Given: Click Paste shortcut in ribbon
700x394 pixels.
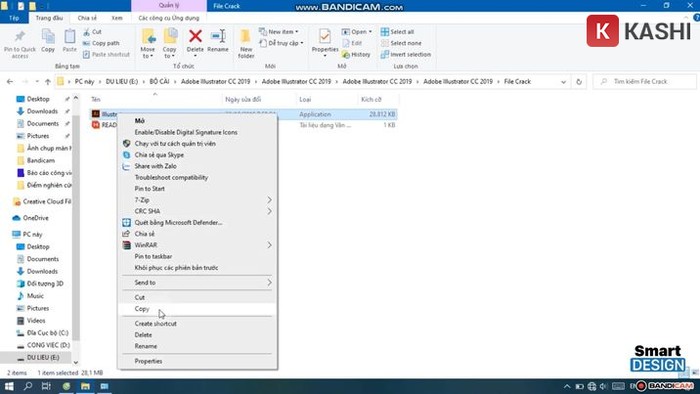Looking at the screenshot, I should [106, 54].
